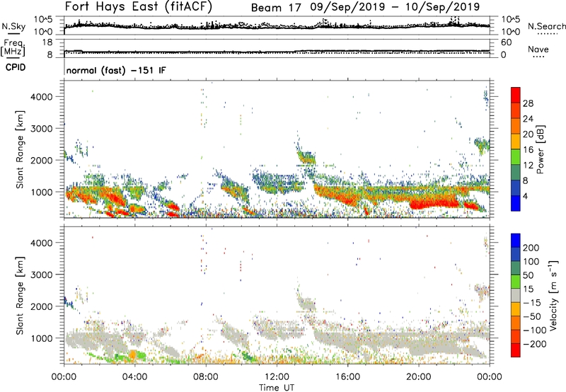Click the gray segment of the Velocity color bar
The height and width of the screenshot is (392, 566).
click(516, 296)
